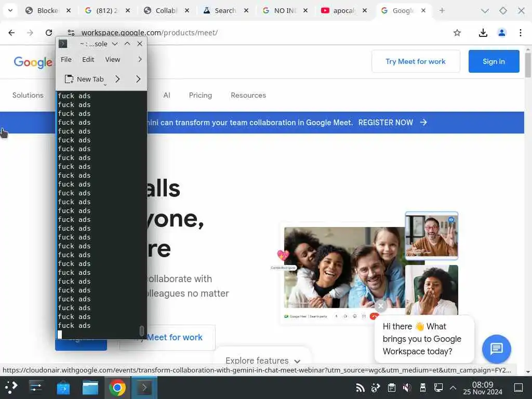Click the browser forward arrow
532x399 pixels.
tap(30, 33)
